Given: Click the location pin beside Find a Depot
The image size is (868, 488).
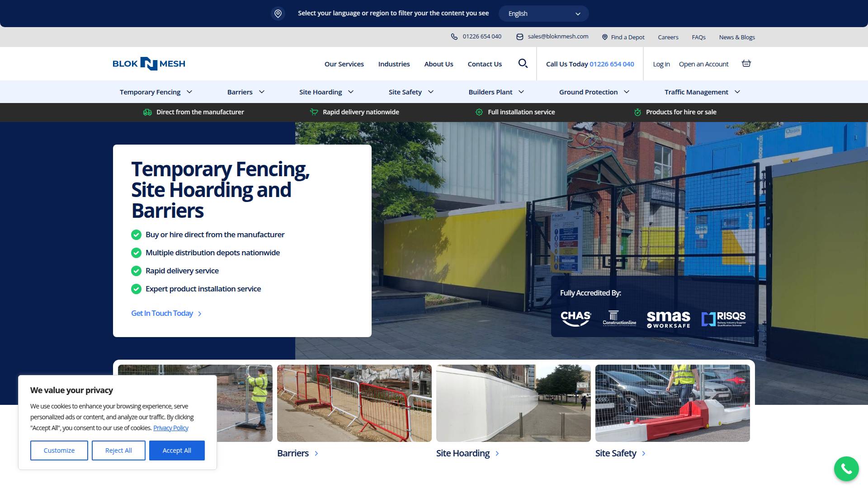Looking at the screenshot, I should point(604,37).
